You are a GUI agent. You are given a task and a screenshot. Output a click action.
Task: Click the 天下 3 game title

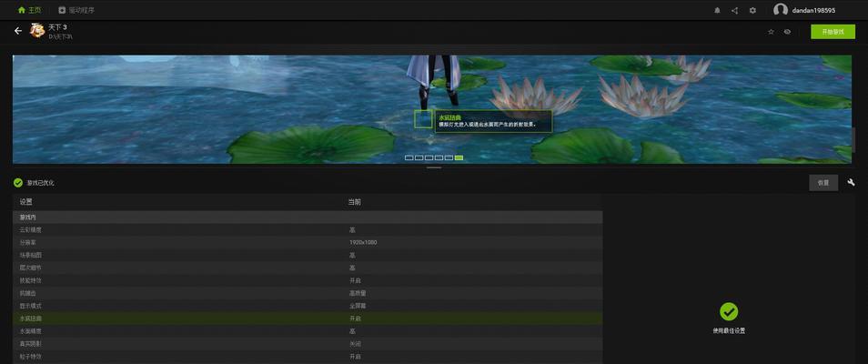[57, 27]
